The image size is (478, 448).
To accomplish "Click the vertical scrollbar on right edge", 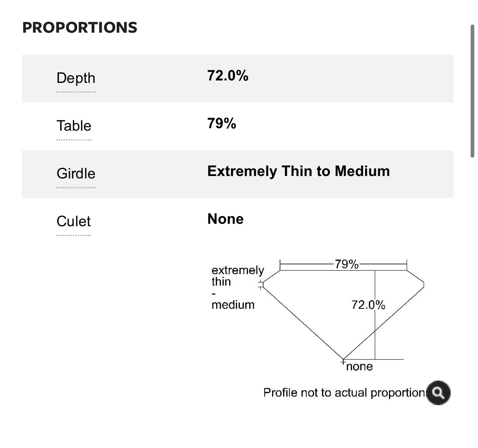I will click(472, 90).
